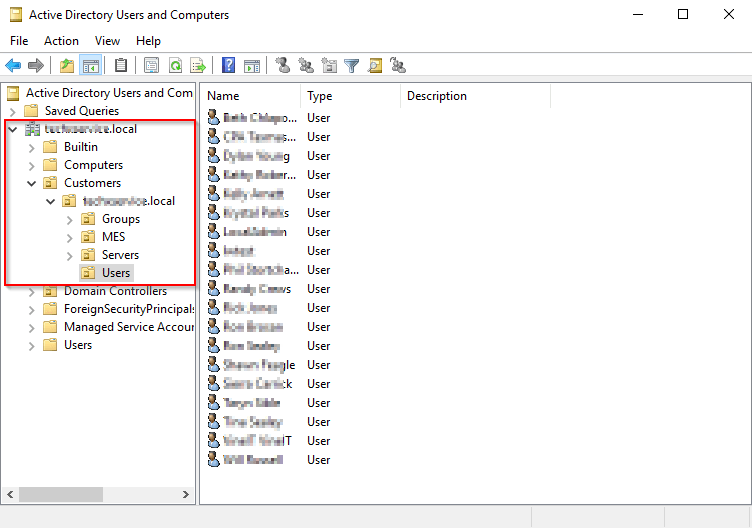Select the ForeignSecurityPrincipals tree item
752x528 pixels.
pyautogui.click(x=129, y=309)
